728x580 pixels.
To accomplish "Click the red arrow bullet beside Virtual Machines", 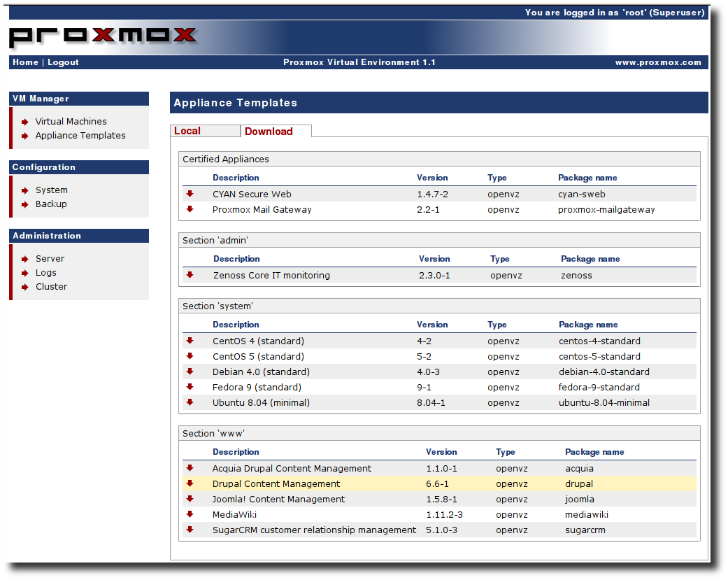I will click(25, 122).
